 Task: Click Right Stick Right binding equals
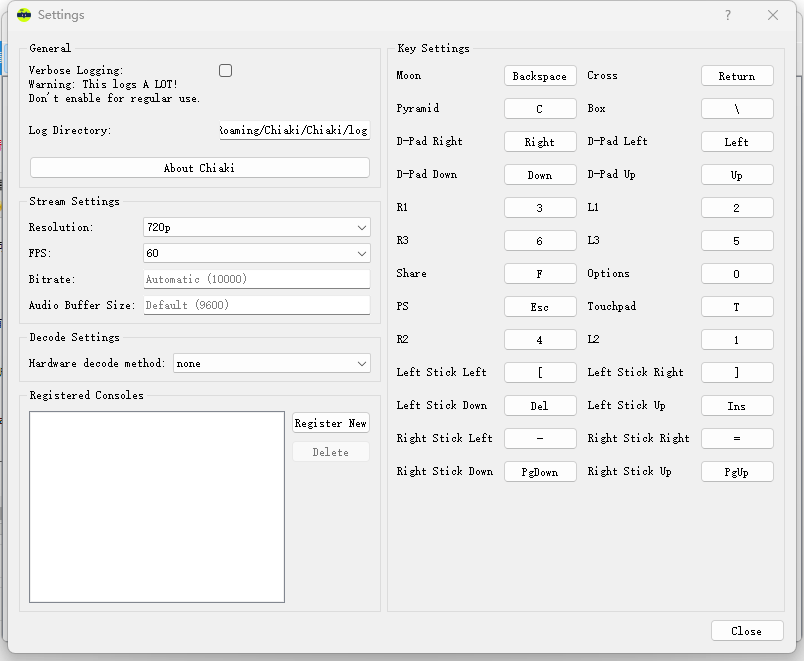(x=737, y=439)
